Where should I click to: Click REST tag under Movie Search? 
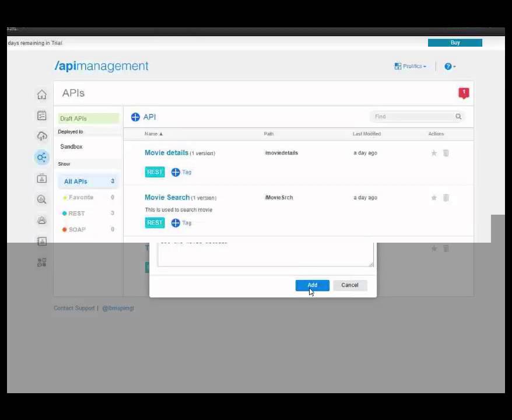tap(155, 223)
